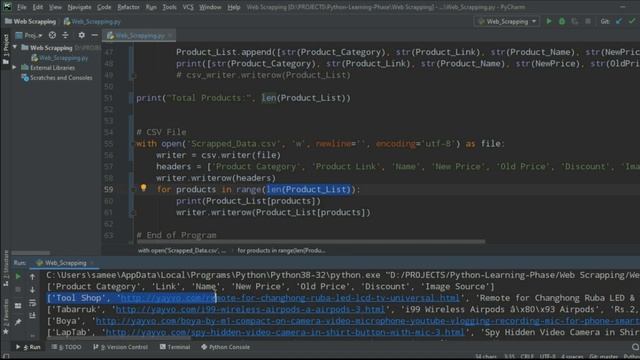Viewport: 640px width, 360px height.
Task: Click 'with open' breadcrumb below editor
Action: pyautogui.click(x=181, y=251)
